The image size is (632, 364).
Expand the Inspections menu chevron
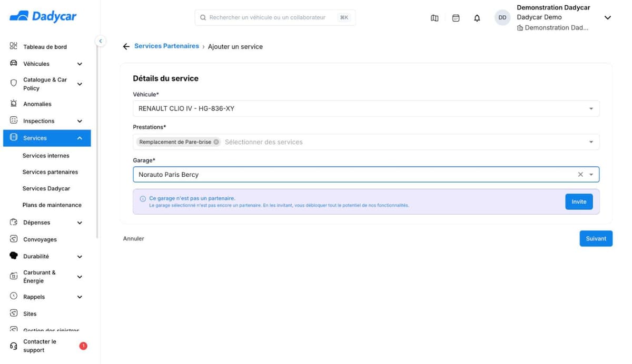click(80, 121)
